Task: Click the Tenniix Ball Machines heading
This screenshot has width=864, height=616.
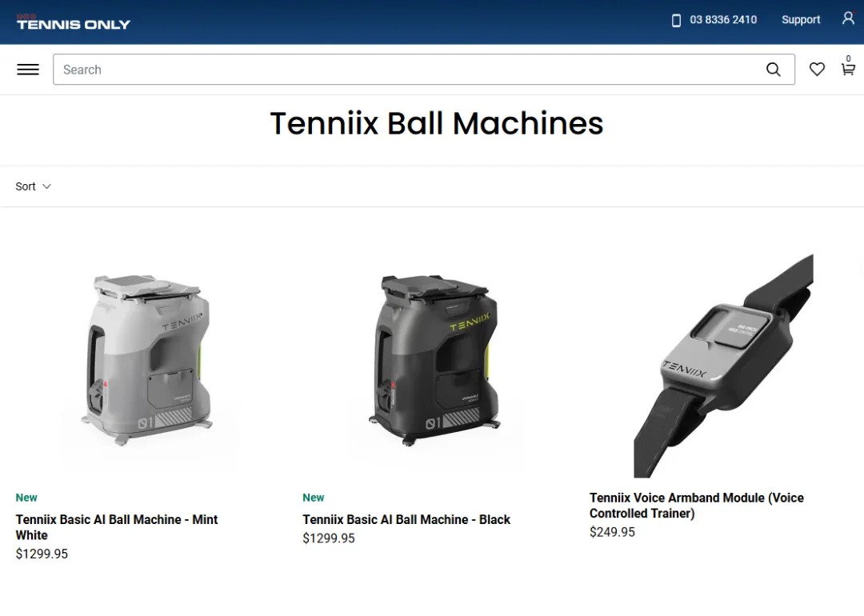Action: pos(436,123)
